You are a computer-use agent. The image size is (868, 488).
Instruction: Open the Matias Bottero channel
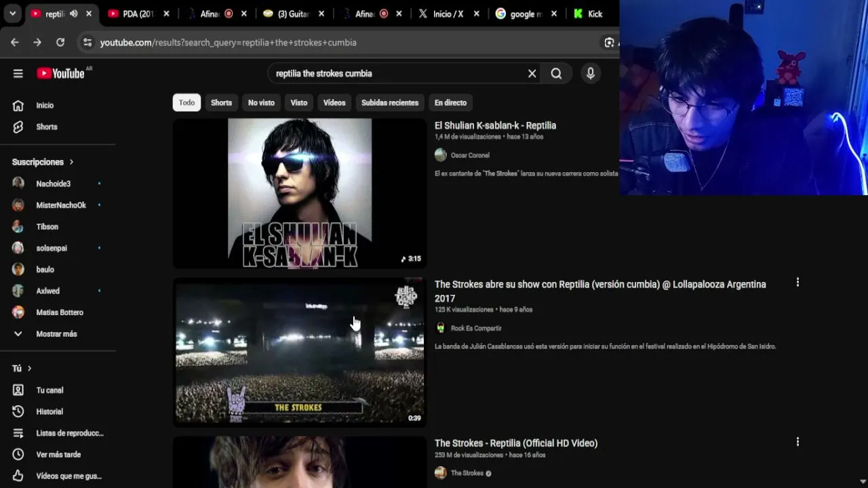[58, 312]
